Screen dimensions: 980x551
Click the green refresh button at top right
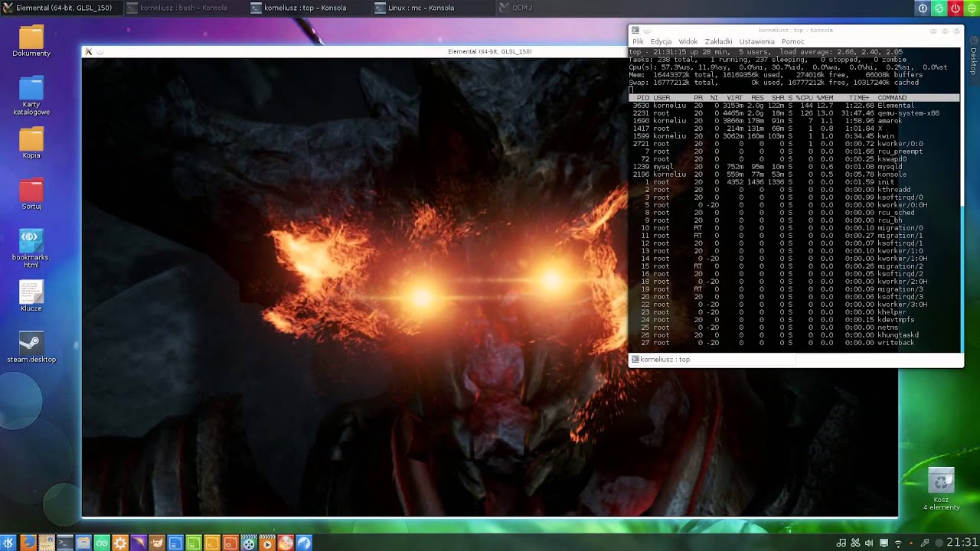pyautogui.click(x=939, y=8)
